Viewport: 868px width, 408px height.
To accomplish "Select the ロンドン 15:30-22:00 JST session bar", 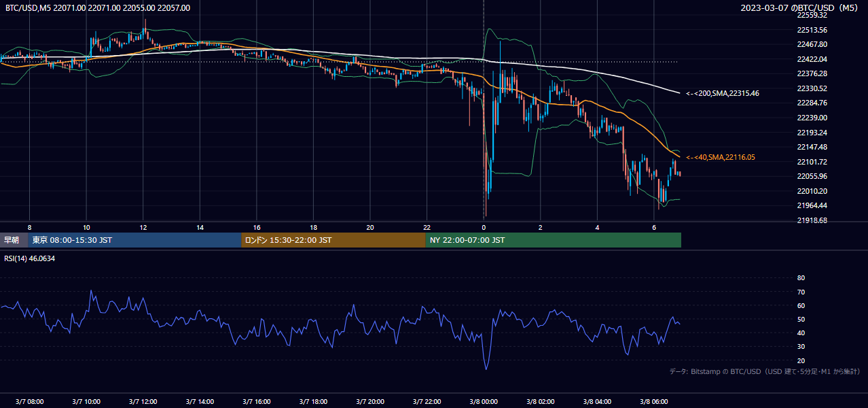I will [333, 240].
